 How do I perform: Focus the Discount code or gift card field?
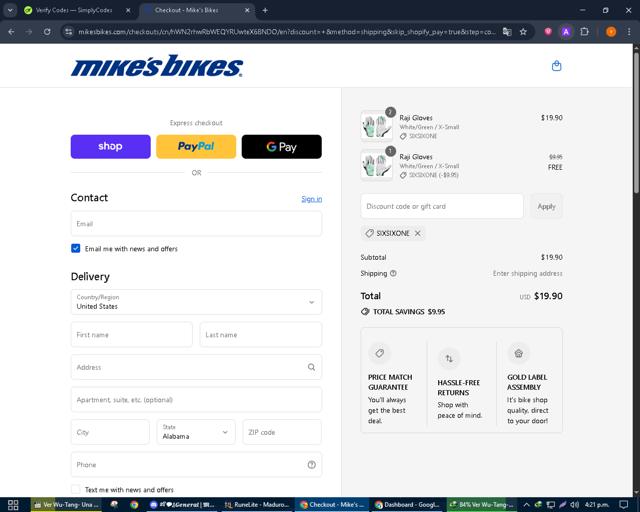tap(442, 206)
